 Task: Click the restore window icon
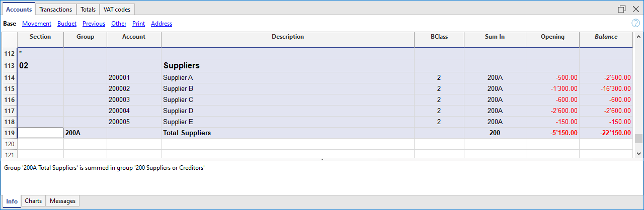(x=622, y=9)
